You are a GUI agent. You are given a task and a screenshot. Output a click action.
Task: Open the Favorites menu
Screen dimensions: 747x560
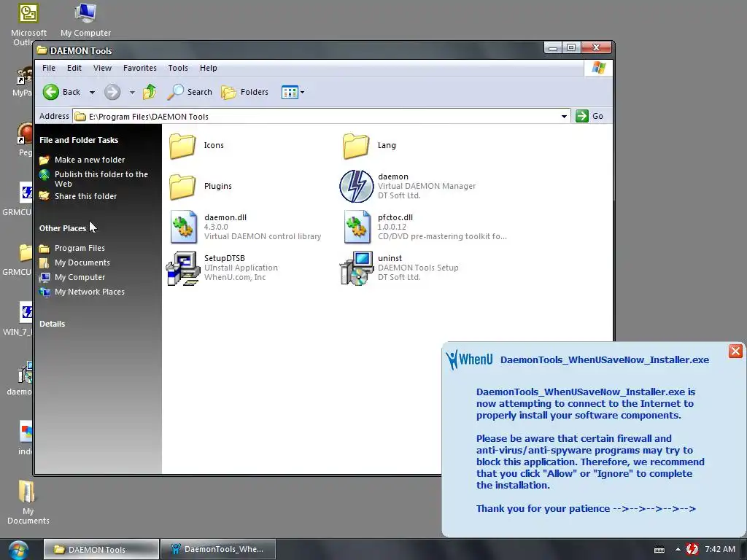point(139,68)
